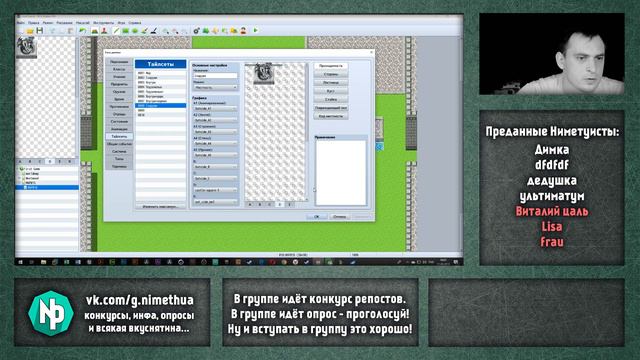
Task: Click the Код местности button
Action: 331,116
